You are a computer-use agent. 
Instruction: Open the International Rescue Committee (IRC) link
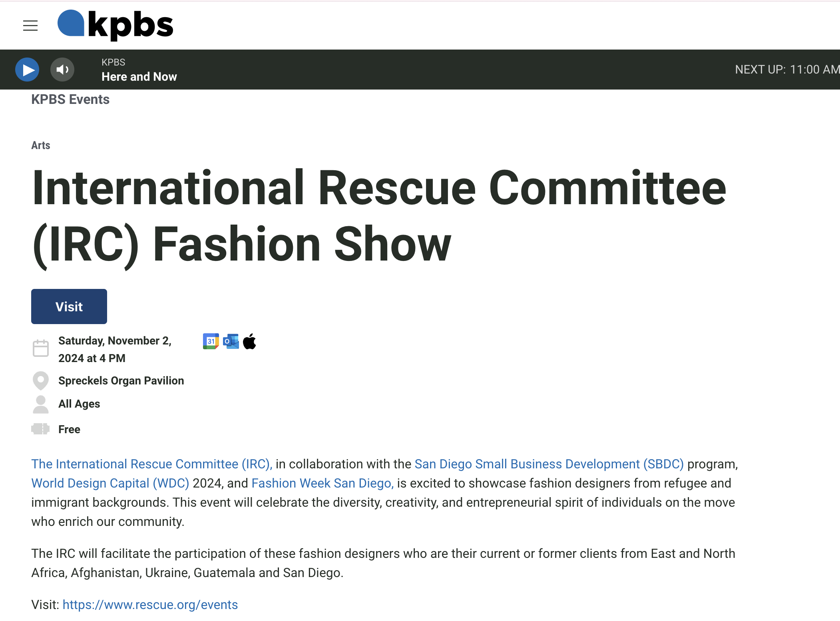[x=152, y=464]
